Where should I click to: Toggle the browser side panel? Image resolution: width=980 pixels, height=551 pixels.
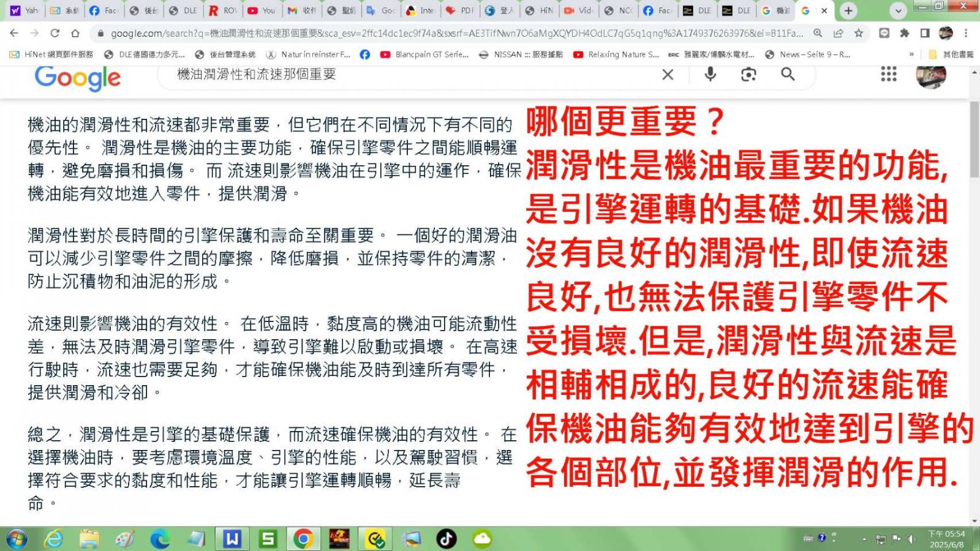(x=925, y=33)
